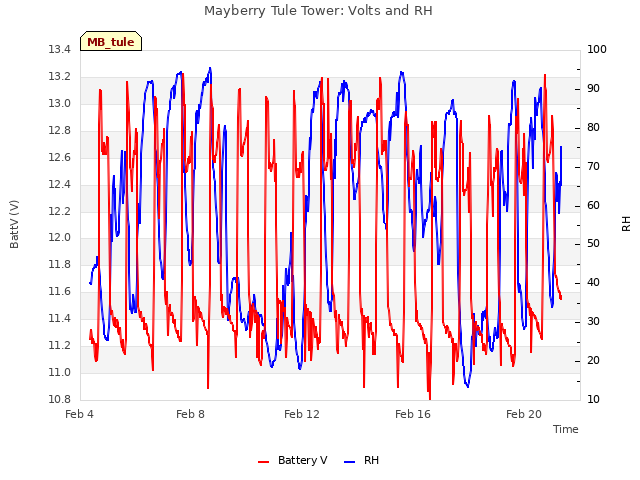Click the 30 RH tick label
640x480 pixels.
click(x=593, y=322)
